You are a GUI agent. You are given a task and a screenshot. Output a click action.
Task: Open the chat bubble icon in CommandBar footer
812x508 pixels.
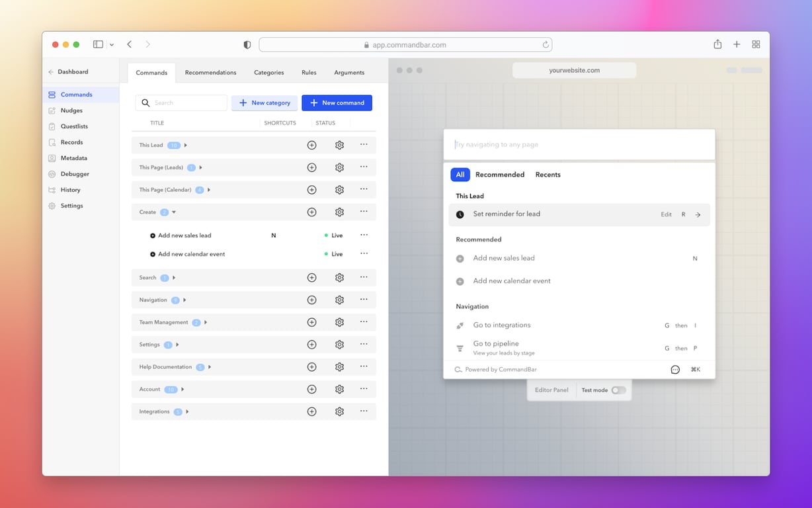coord(675,370)
